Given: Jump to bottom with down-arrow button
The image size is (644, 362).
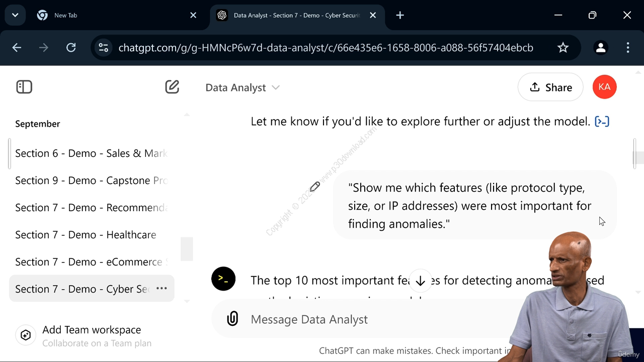Looking at the screenshot, I should [x=421, y=281].
